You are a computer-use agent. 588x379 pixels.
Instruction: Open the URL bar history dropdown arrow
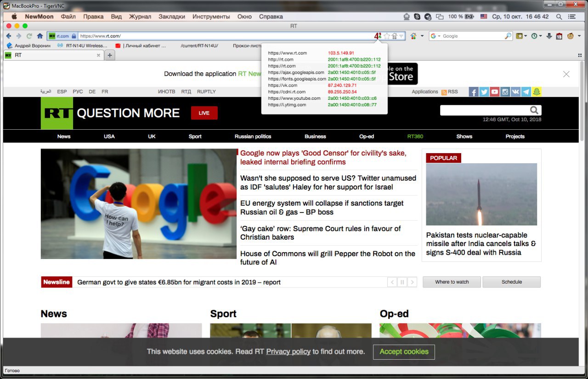[x=401, y=36]
